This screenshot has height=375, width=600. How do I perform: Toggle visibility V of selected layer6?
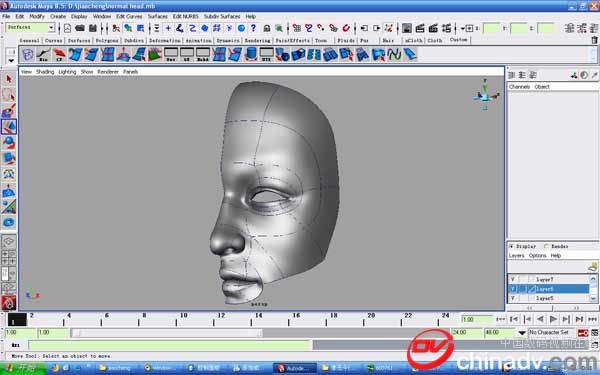tap(513, 289)
